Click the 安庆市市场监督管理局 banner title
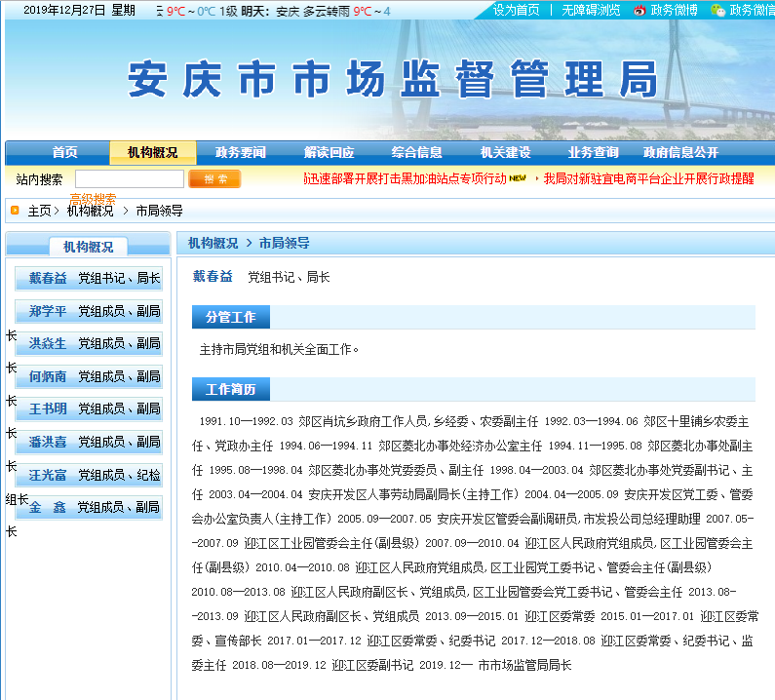The image size is (775, 700). tap(393, 79)
